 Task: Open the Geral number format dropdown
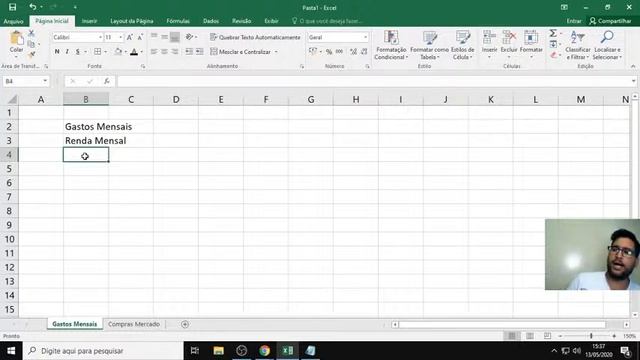(365, 37)
